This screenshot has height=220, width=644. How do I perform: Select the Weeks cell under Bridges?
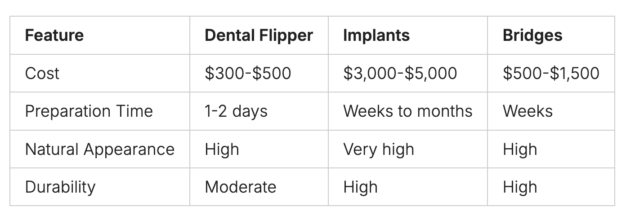528,111
